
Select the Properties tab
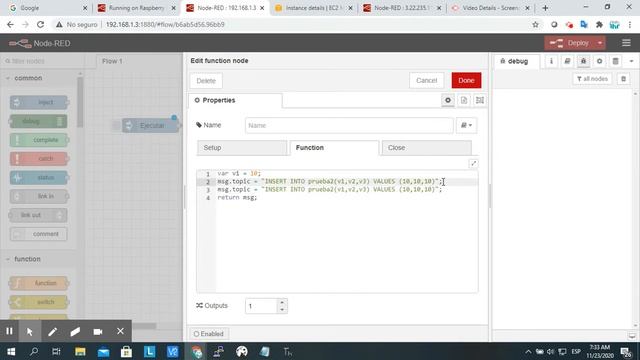point(235,100)
